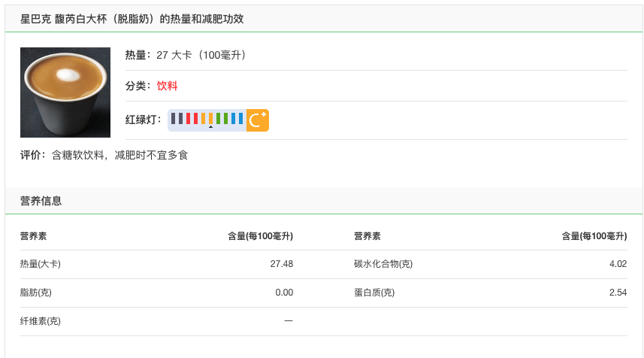The height and width of the screenshot is (358, 644).
Task: Select the 热量(大卡) nutrient row label
Action: tap(41, 264)
